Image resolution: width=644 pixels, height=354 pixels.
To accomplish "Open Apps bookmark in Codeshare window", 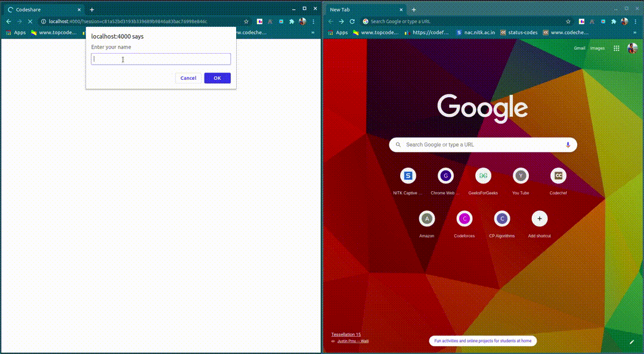I will [16, 32].
